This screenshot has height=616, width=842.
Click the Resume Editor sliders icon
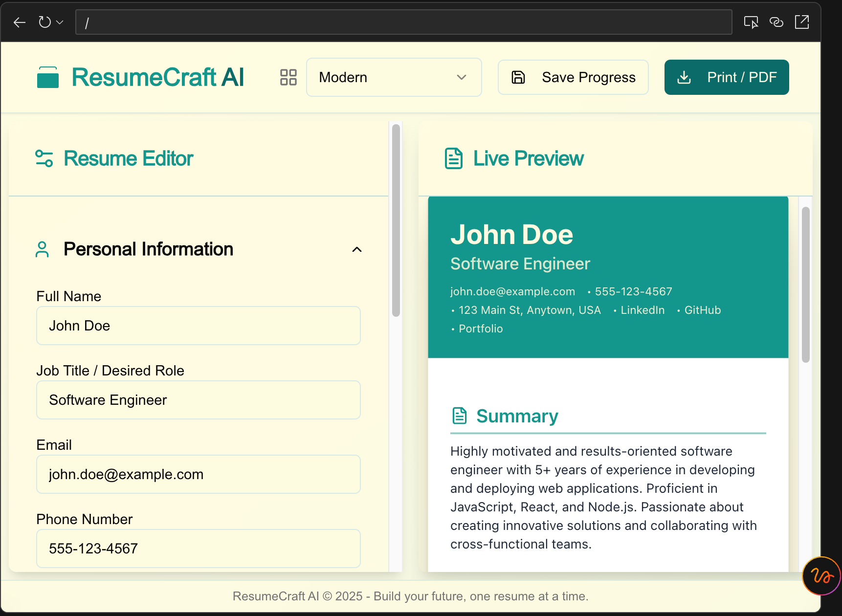tap(44, 158)
